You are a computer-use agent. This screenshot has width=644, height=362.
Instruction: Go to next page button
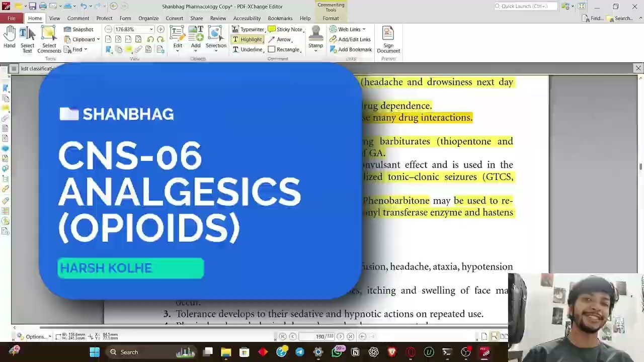coord(340,336)
